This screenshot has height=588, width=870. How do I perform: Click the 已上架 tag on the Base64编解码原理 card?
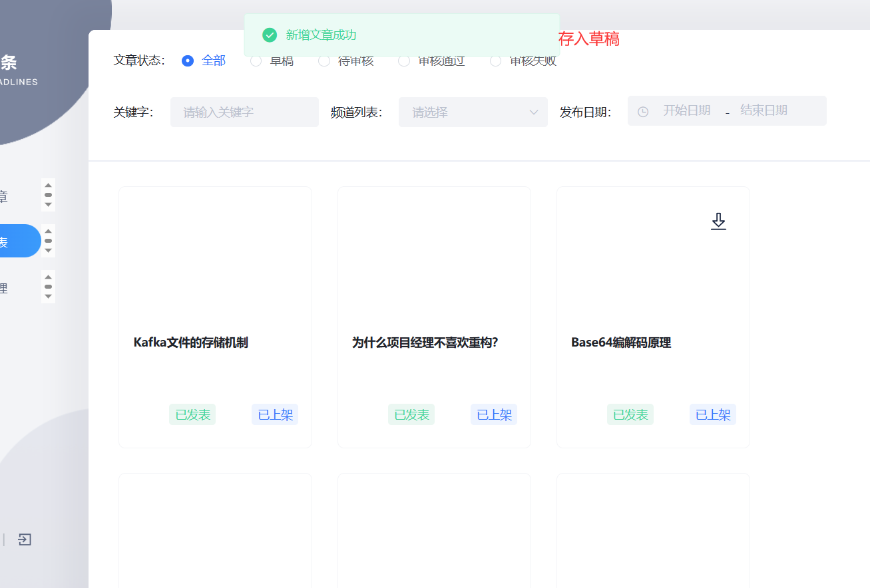tap(713, 414)
